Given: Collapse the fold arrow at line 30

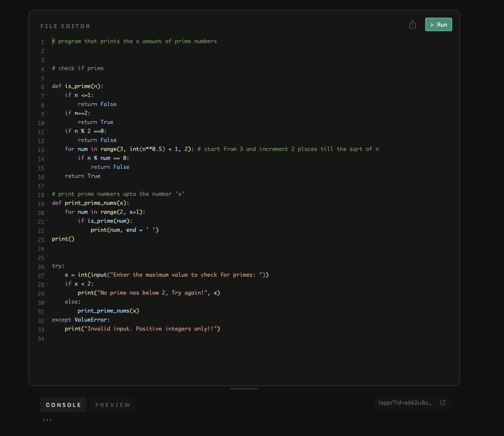Looking at the screenshot, I should [x=47, y=302].
